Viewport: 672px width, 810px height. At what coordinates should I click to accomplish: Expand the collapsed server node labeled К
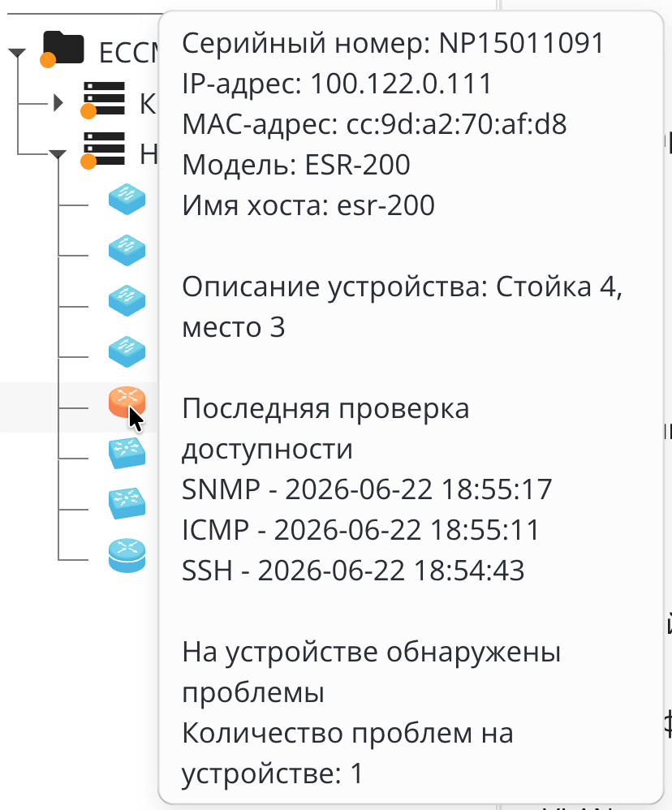pyautogui.click(x=58, y=103)
